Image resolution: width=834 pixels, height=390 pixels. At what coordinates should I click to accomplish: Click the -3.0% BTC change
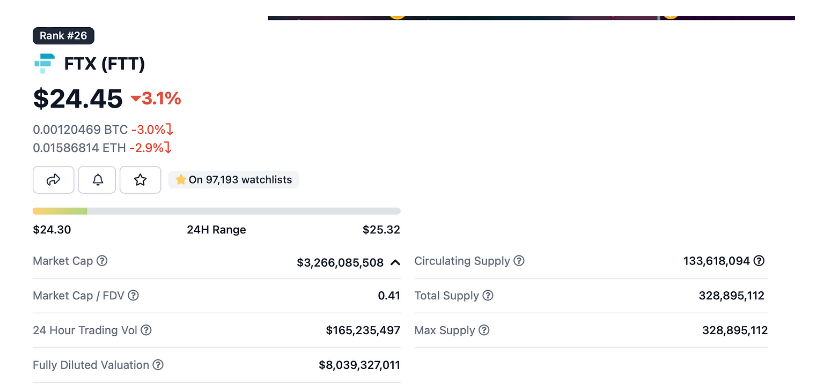pyautogui.click(x=152, y=130)
